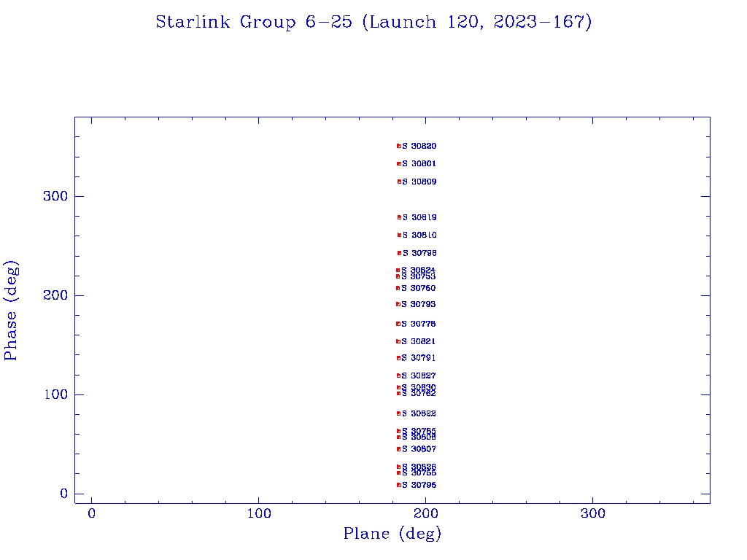The width and height of the screenshot is (747, 560).
Task: Click the 200 tick label on Phase axis
Action: coord(55,295)
